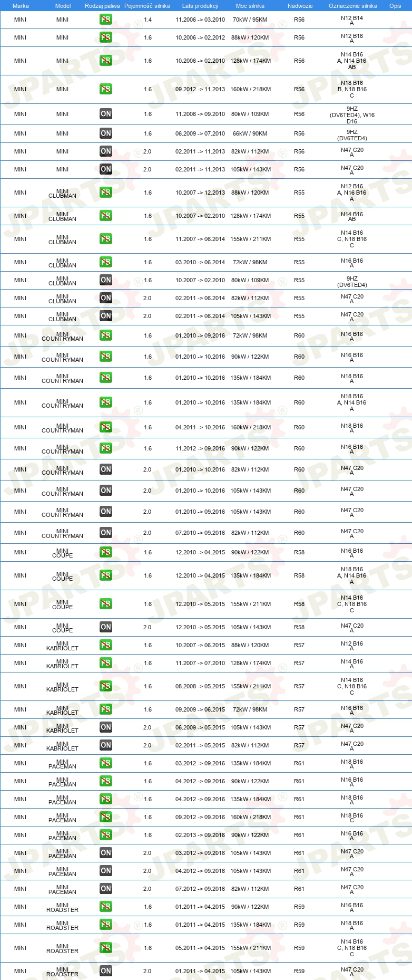Click the petrol icon in the Clubman 72kW/98KM row
Image resolution: width=412 pixels, height=980 pixels.
click(x=106, y=262)
